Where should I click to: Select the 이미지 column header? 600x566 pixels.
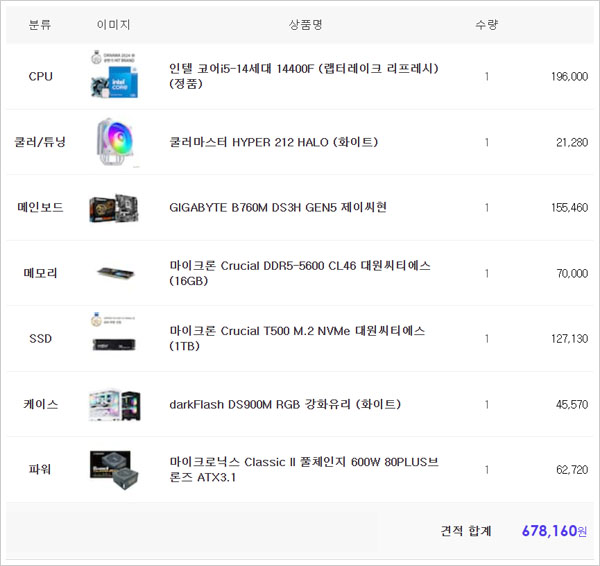pos(114,24)
